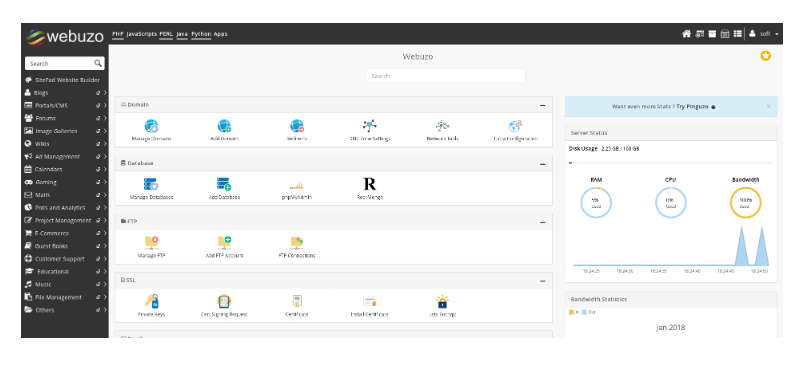The height and width of the screenshot is (389, 792).
Task: Open Others category
Action: [44, 310]
